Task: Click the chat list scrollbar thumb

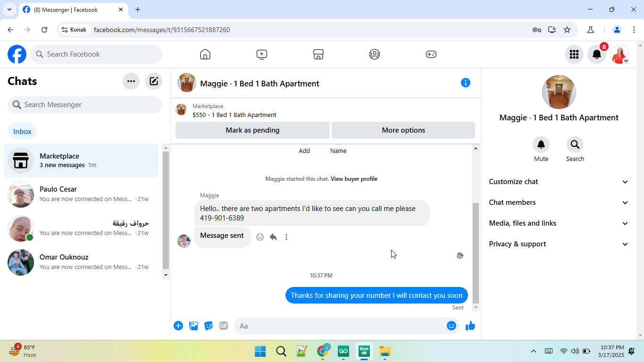Action: tap(166, 210)
